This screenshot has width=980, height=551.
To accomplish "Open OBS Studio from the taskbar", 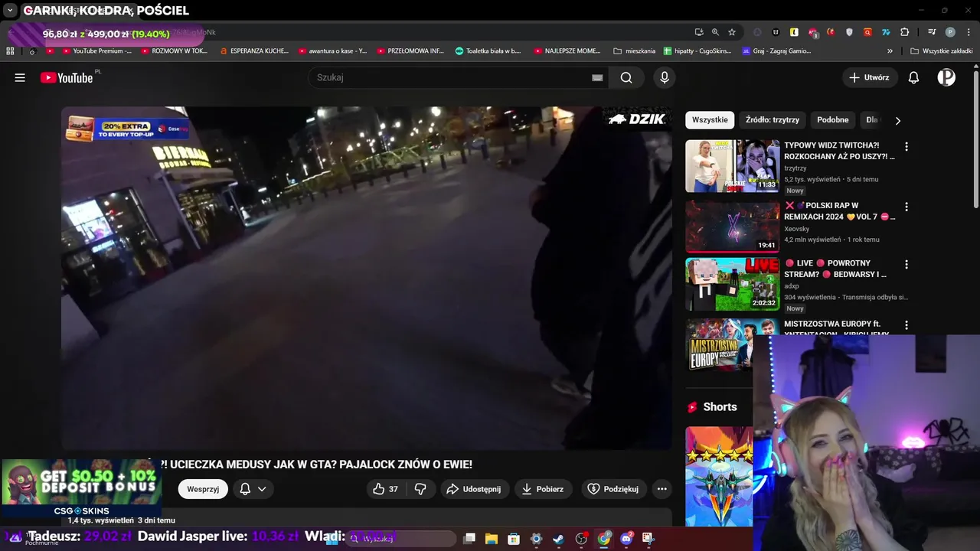I will (581, 539).
